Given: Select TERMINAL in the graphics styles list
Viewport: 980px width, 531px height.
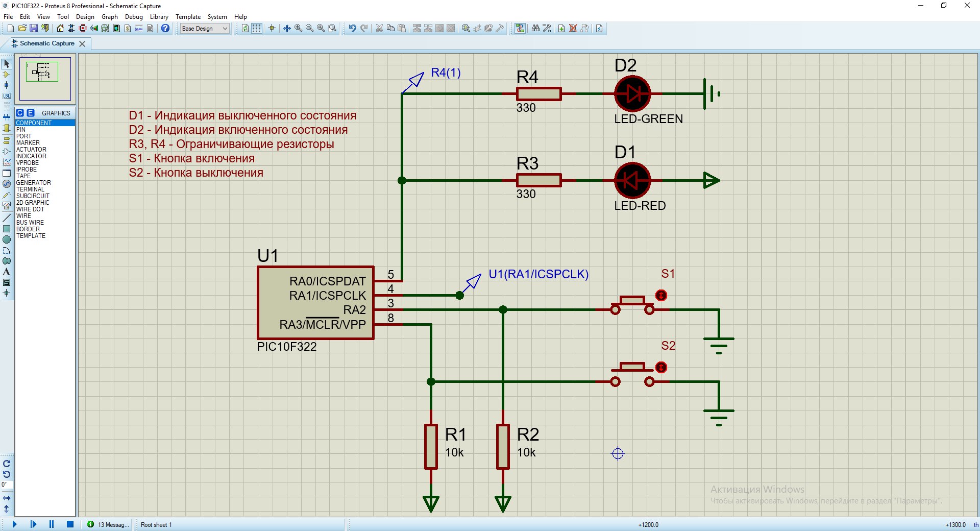Looking at the screenshot, I should pyautogui.click(x=30, y=189).
